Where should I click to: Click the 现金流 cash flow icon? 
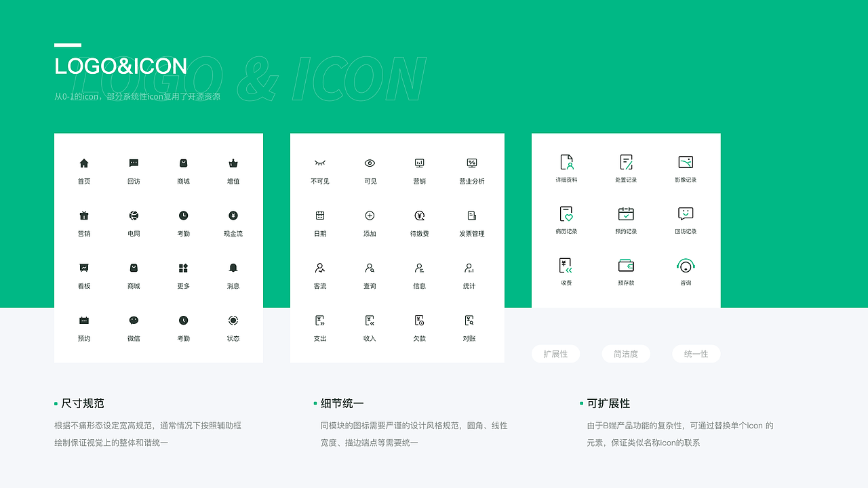click(x=233, y=215)
